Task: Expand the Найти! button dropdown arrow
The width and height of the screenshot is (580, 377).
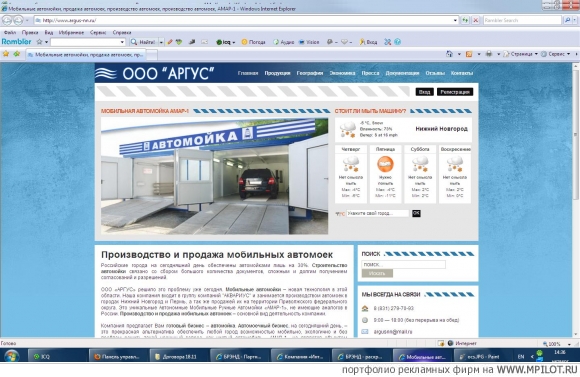Action: point(161,42)
